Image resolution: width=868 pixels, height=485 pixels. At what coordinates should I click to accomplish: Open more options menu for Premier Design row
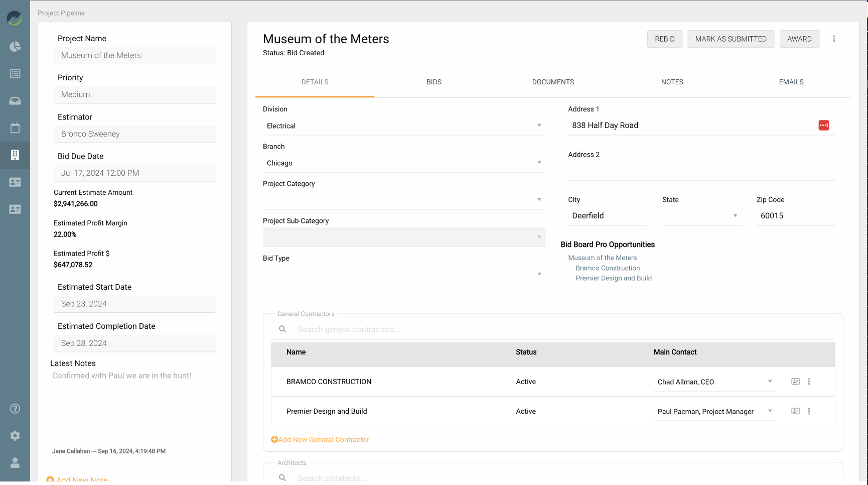click(809, 411)
